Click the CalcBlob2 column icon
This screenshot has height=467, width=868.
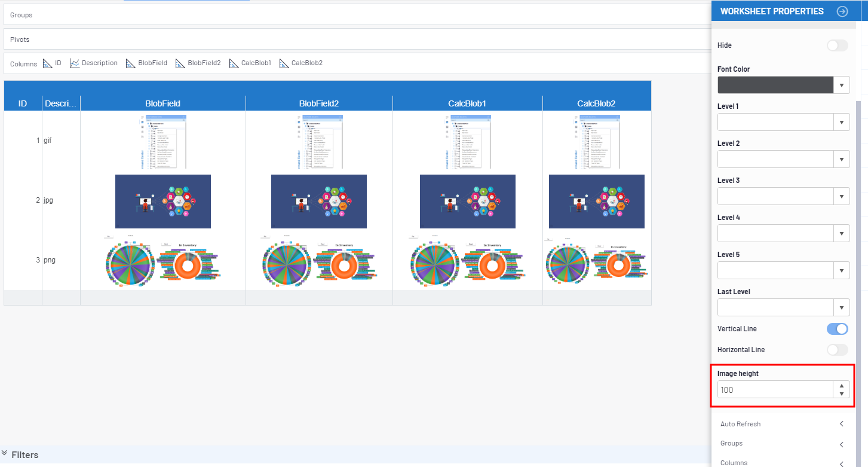coord(284,63)
